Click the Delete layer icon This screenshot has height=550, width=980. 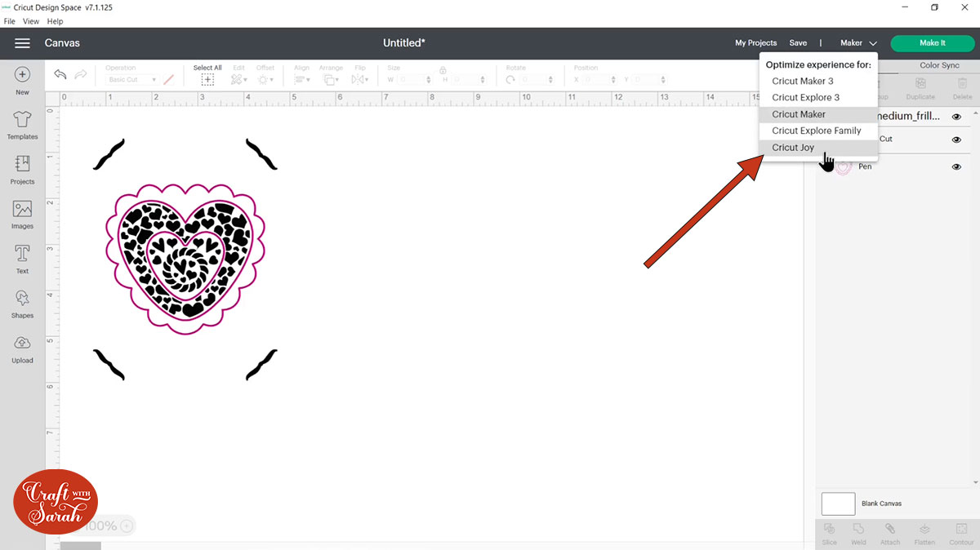(962, 87)
